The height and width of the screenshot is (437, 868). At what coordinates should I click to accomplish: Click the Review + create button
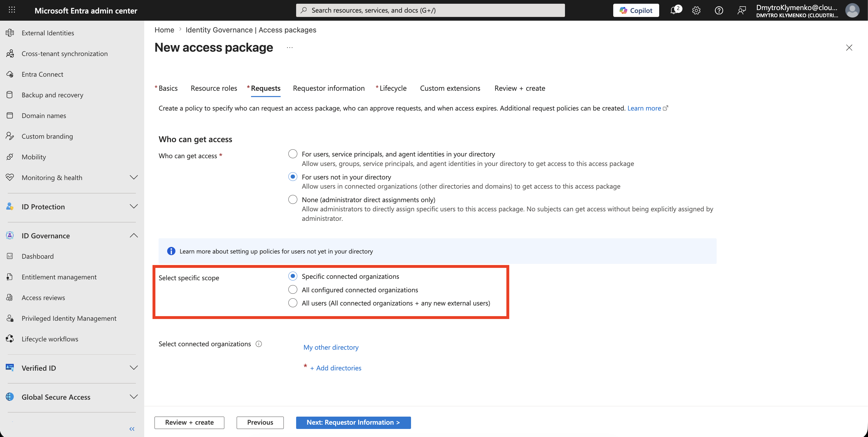tap(189, 423)
